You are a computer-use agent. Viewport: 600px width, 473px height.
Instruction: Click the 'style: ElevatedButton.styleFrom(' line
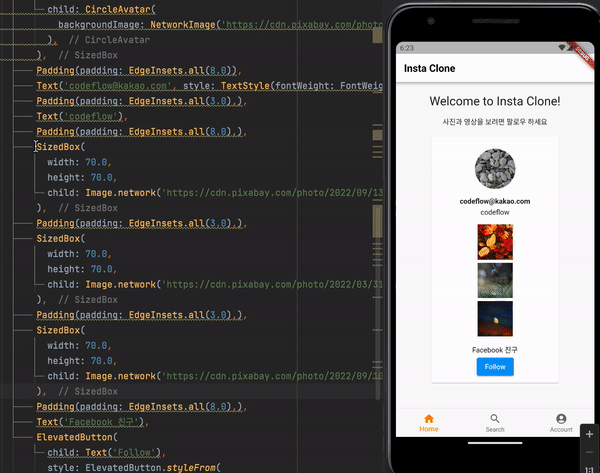pyautogui.click(x=134, y=468)
